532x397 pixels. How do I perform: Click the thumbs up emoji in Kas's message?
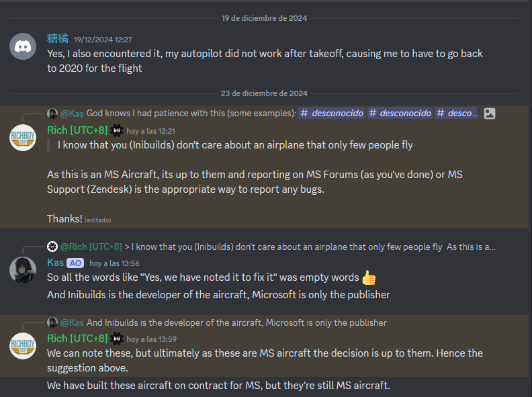[369, 277]
